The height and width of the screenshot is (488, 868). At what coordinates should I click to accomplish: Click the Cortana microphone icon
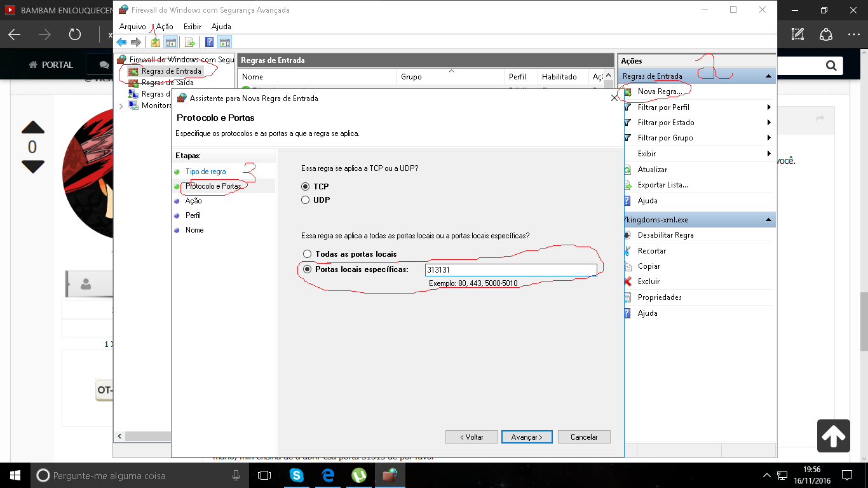click(x=236, y=475)
